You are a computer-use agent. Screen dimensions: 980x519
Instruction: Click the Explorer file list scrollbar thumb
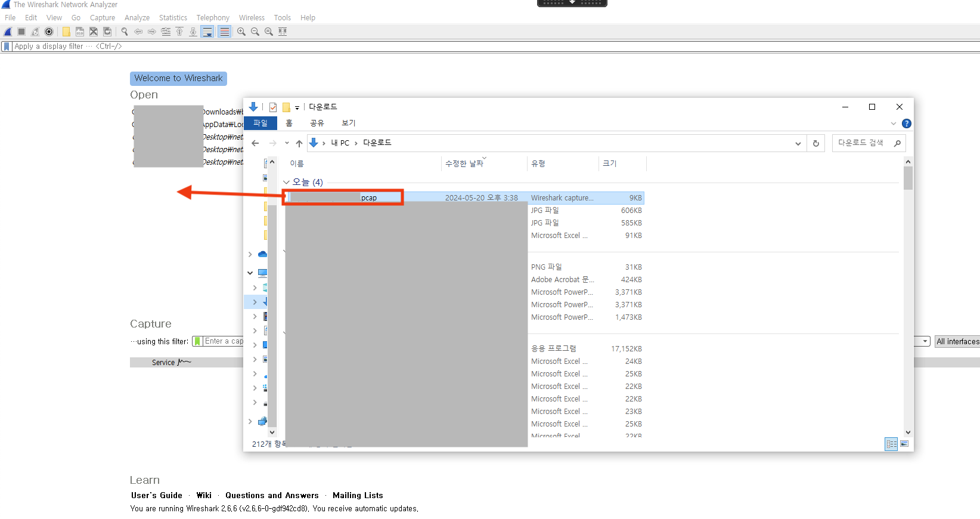(908, 178)
